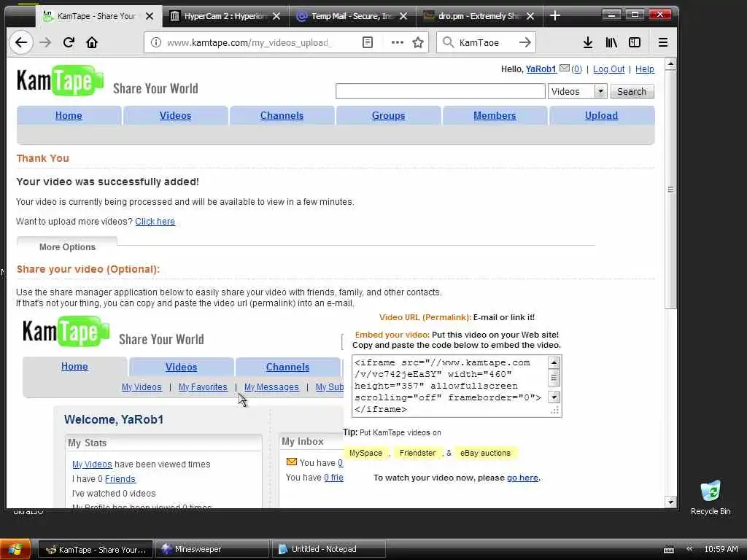This screenshot has width=747, height=560.
Task: Open the page actions three-dots menu
Action: (x=398, y=43)
